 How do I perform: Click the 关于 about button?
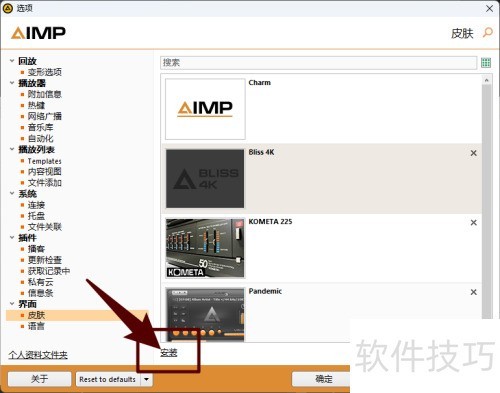coord(39,379)
